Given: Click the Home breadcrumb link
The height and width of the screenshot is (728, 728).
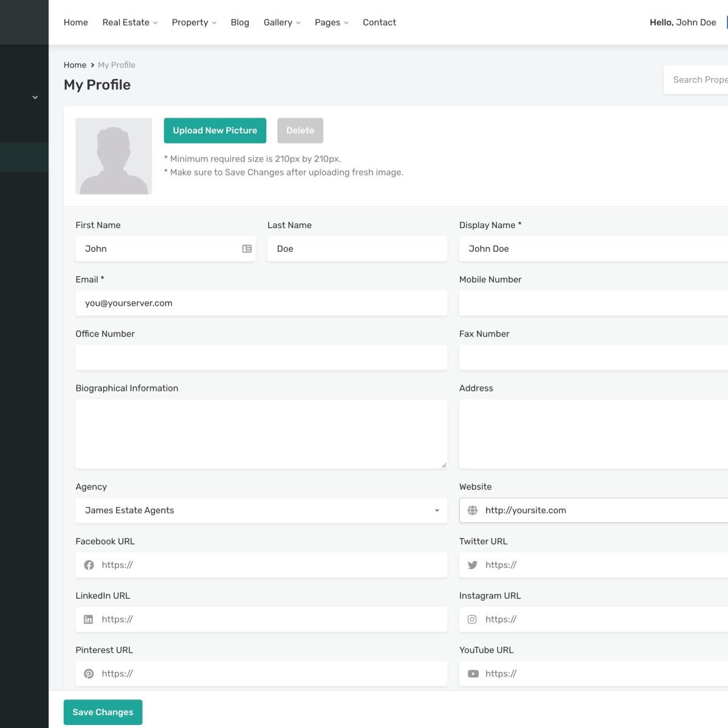Looking at the screenshot, I should [x=75, y=65].
